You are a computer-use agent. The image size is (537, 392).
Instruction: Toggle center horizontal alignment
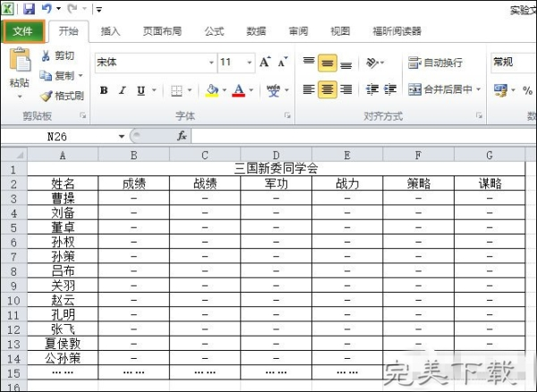point(328,89)
